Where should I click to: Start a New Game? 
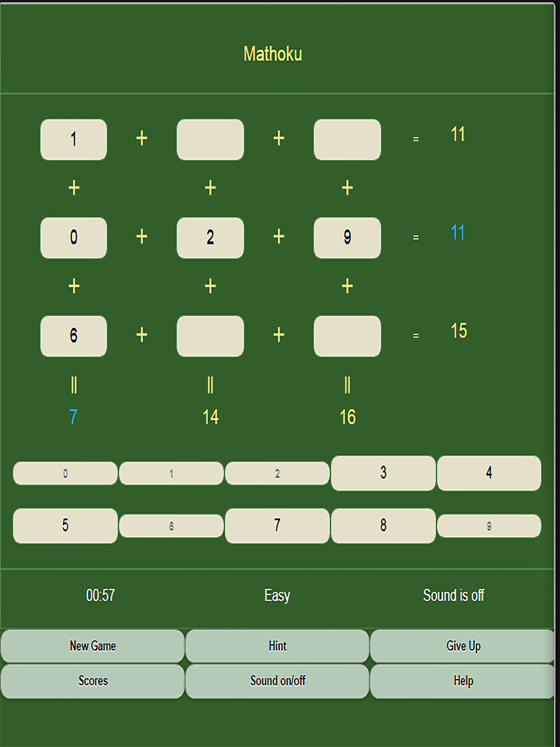93,646
